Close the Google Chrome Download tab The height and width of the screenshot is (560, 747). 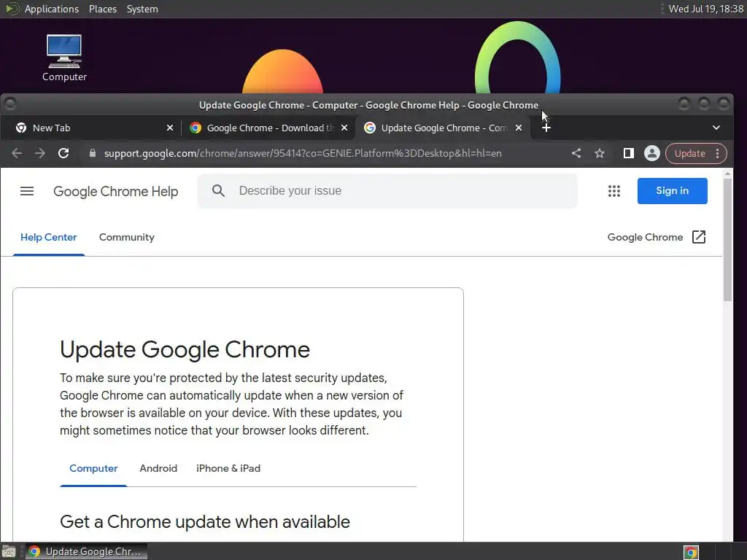coord(344,128)
